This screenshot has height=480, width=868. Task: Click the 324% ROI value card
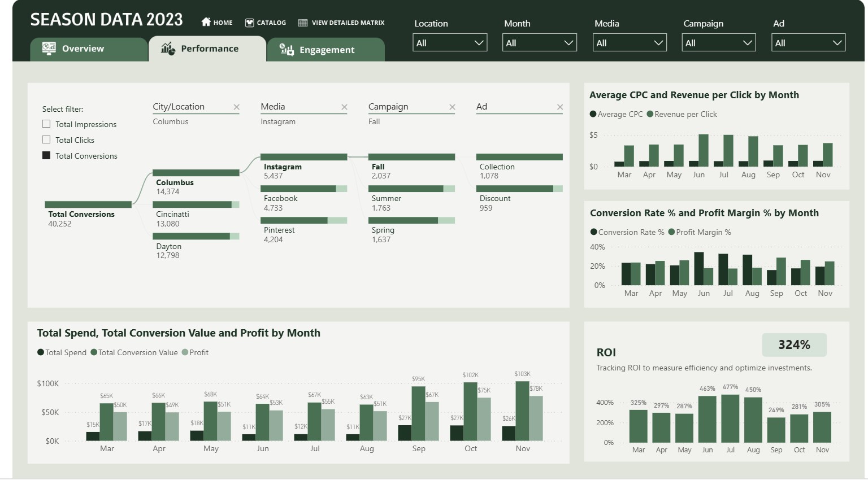[x=794, y=345]
